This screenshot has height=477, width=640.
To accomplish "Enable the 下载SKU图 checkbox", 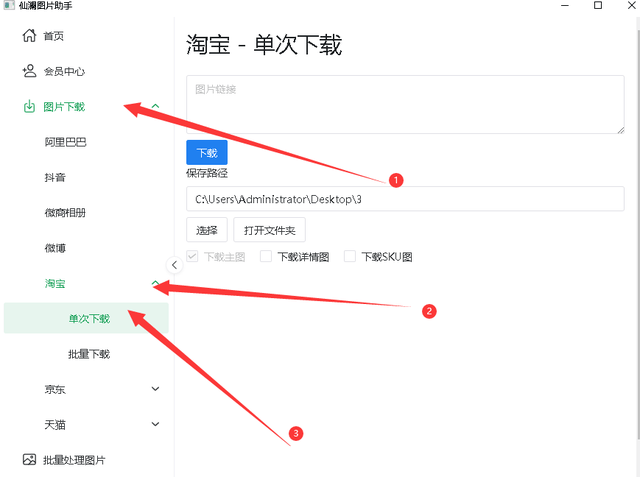I will click(350, 256).
